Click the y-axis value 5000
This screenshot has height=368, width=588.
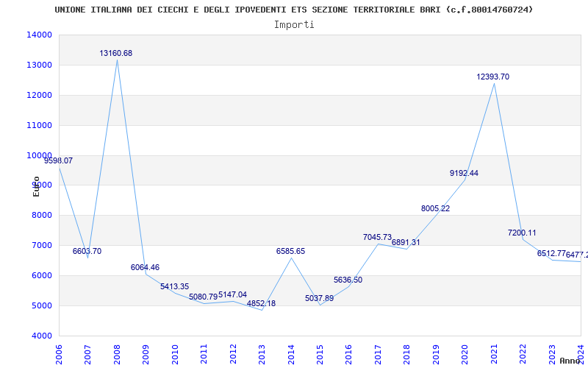coord(41,305)
